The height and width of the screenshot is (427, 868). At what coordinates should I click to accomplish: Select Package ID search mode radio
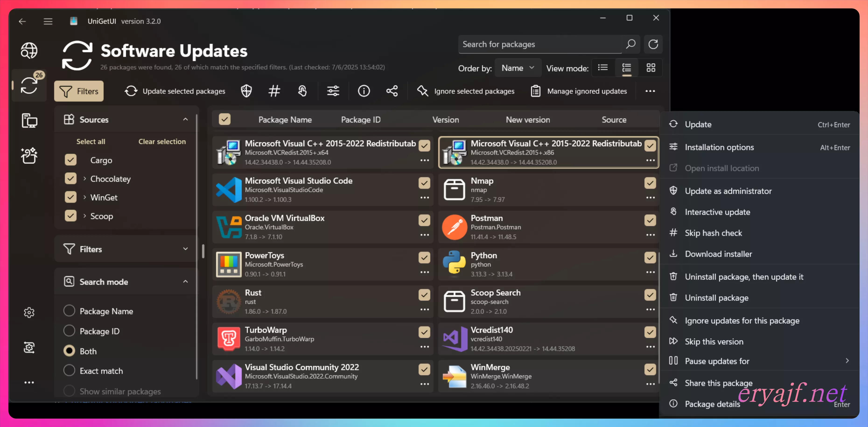[x=69, y=331]
